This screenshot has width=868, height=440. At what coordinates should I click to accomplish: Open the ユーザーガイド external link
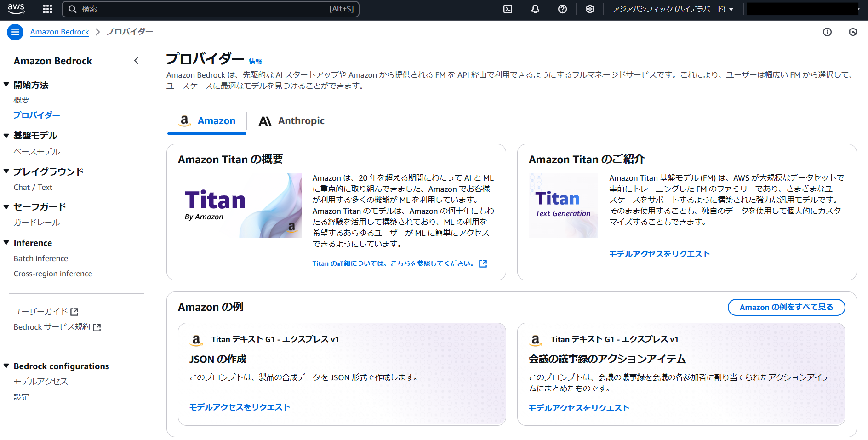pos(46,312)
